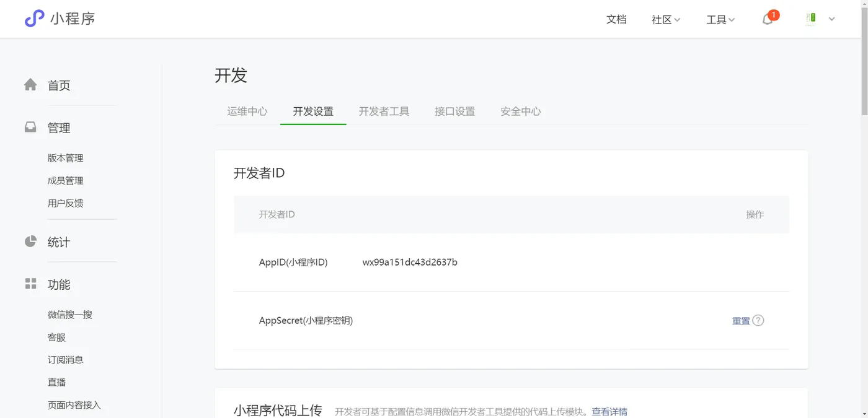Viewport: 868px width, 418px height.
Task: Open 微信搜一搜 in sidebar
Action: click(x=70, y=315)
